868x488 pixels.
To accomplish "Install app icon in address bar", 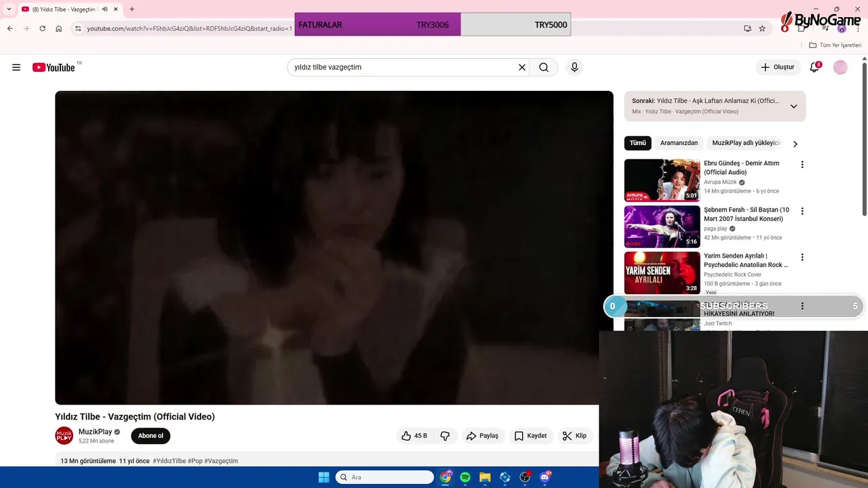I will tap(747, 28).
